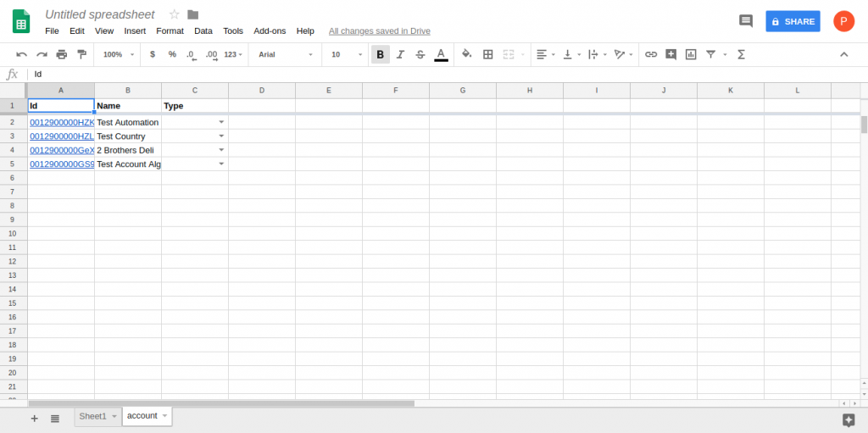Open the Id link in cell A3
Viewport: 868px width, 433px height.
pos(61,136)
